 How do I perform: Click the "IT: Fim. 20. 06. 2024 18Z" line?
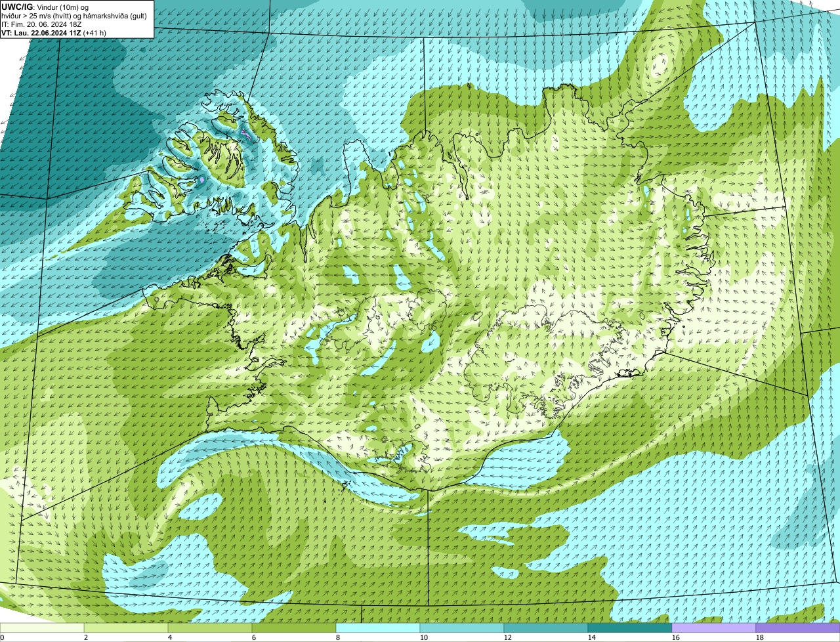click(x=41, y=24)
